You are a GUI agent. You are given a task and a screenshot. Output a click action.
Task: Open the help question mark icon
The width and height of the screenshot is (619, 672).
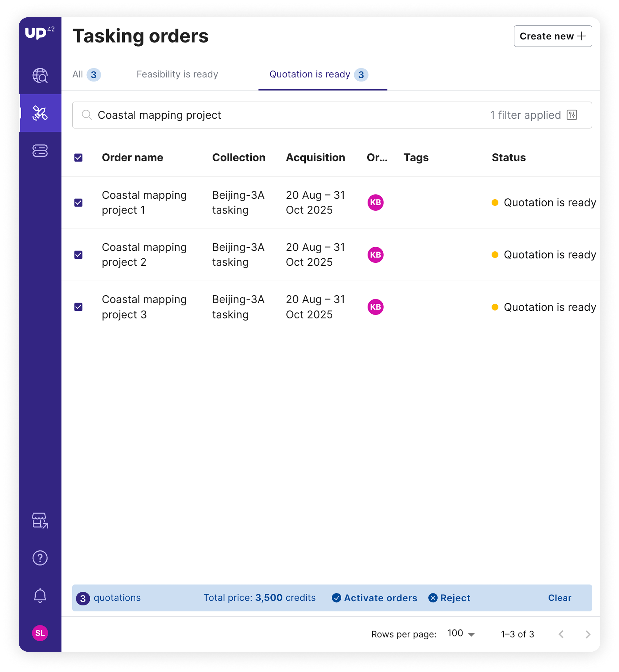pos(40,558)
